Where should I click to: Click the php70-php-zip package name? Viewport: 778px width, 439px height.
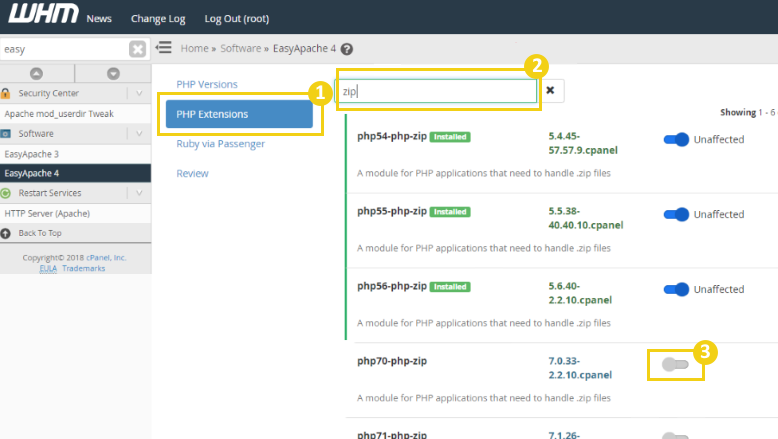point(391,361)
